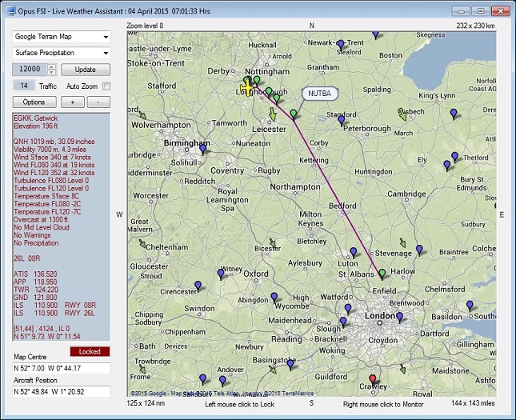The width and height of the screenshot is (516, 420).
Task: Decrease altitude with the down spinner arrow
Action: pyautogui.click(x=52, y=73)
